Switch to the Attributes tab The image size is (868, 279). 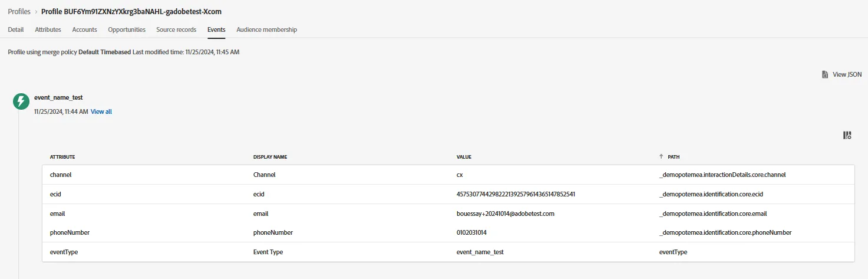pos(48,29)
